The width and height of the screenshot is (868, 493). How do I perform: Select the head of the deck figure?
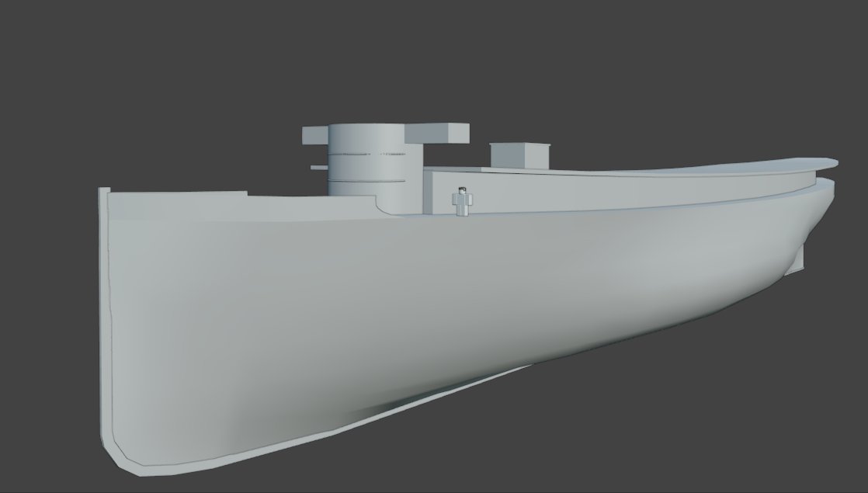tap(461, 191)
